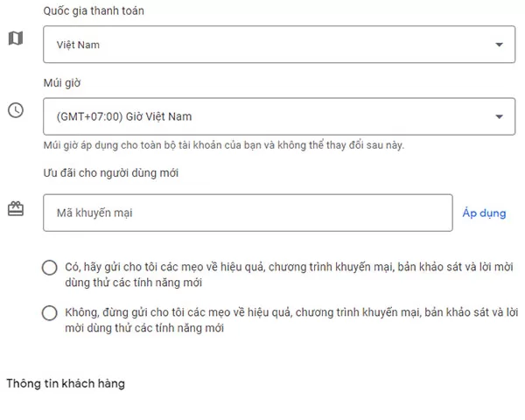This screenshot has width=525, height=420.
Task: Click the 'Áp dụng' link
Action: click(x=484, y=213)
